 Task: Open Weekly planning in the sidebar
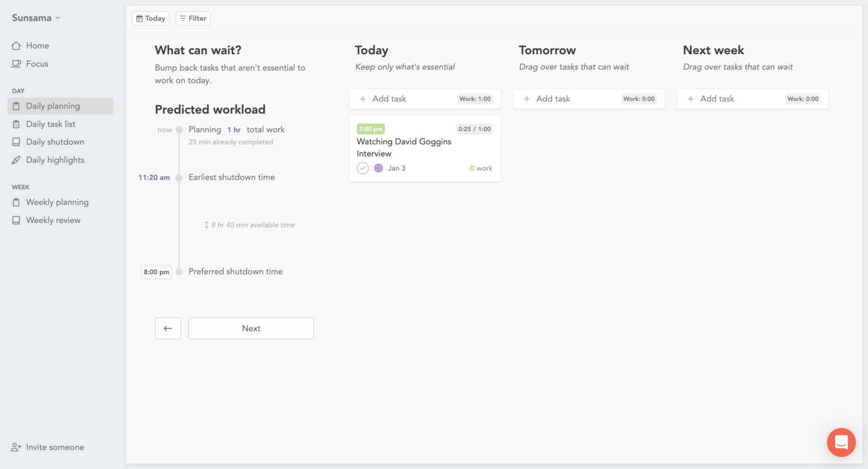[57, 202]
